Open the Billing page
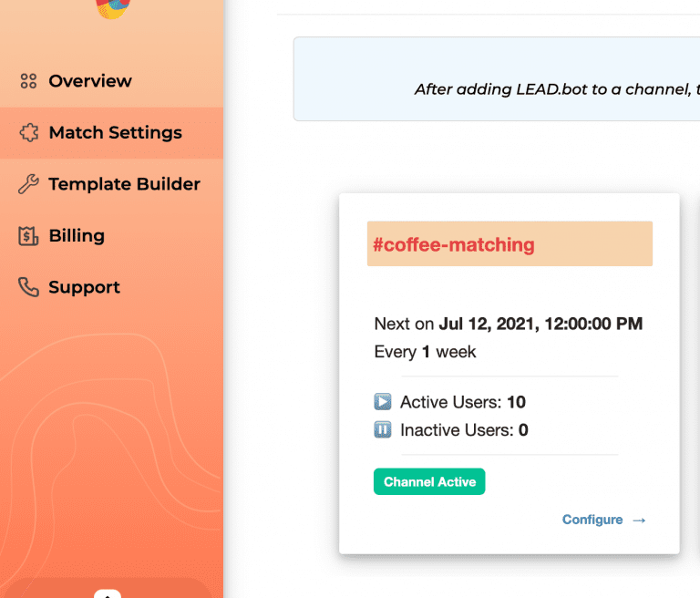Viewport: 700px width, 598px height. click(x=77, y=236)
